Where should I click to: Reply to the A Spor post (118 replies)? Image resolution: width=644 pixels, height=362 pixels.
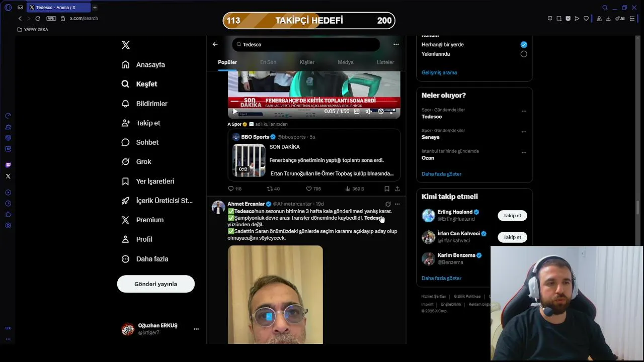235,189
